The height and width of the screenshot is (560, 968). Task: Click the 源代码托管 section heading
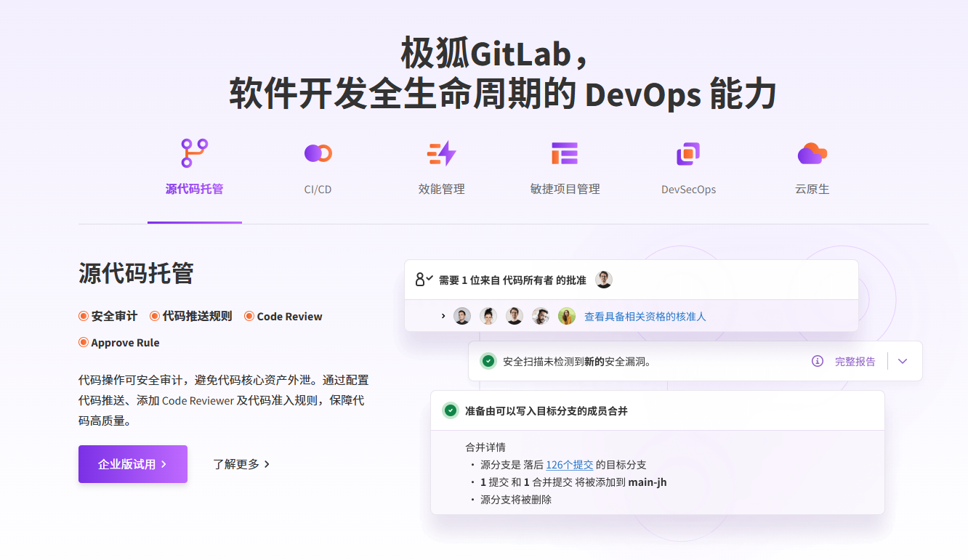[x=136, y=273]
